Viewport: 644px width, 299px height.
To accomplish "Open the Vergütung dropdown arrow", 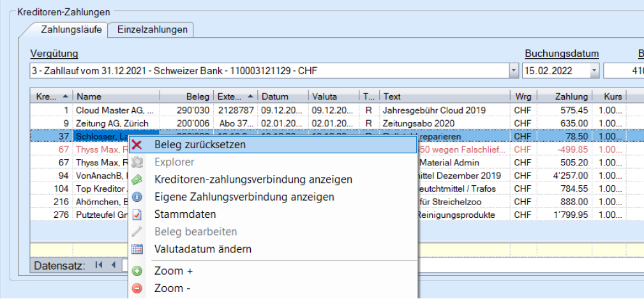I will click(514, 71).
